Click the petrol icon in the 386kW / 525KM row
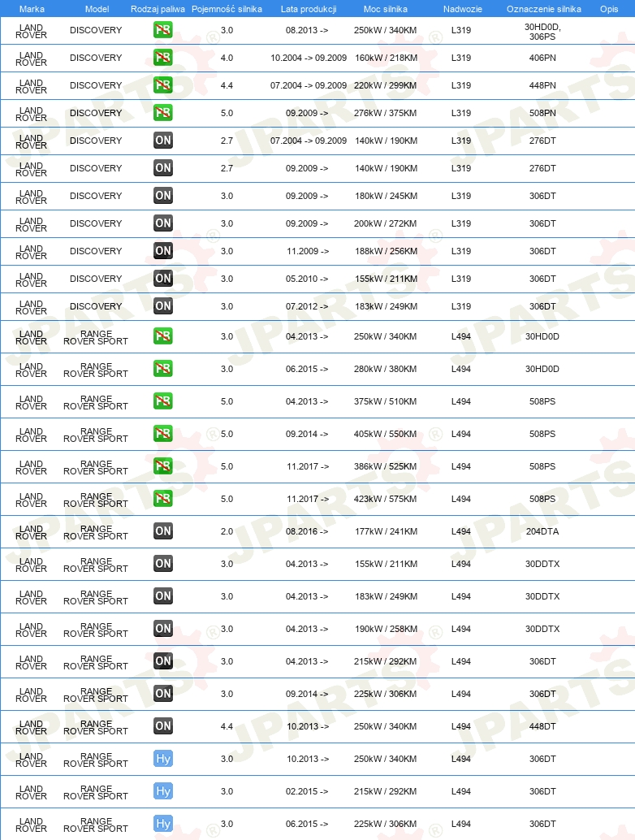This screenshot has width=635, height=840. pos(162,466)
